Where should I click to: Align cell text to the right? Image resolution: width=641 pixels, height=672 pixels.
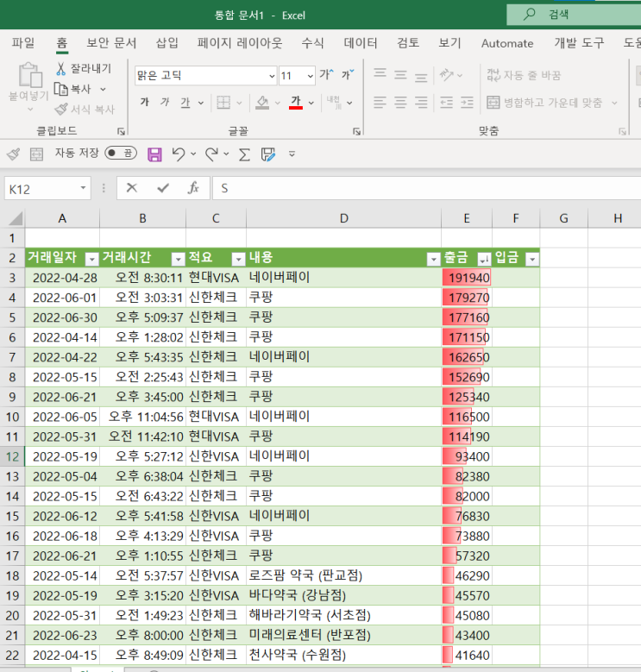(x=421, y=103)
